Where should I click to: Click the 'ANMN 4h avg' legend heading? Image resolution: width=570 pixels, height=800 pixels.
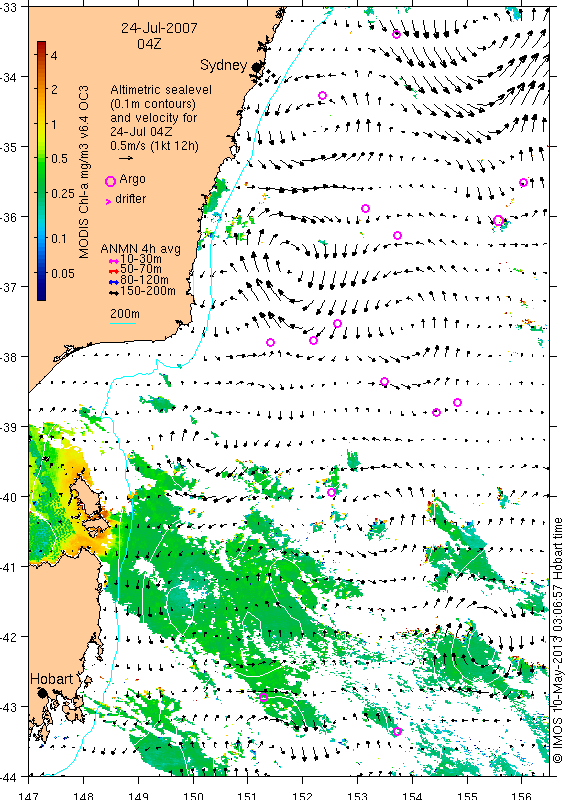[140, 249]
